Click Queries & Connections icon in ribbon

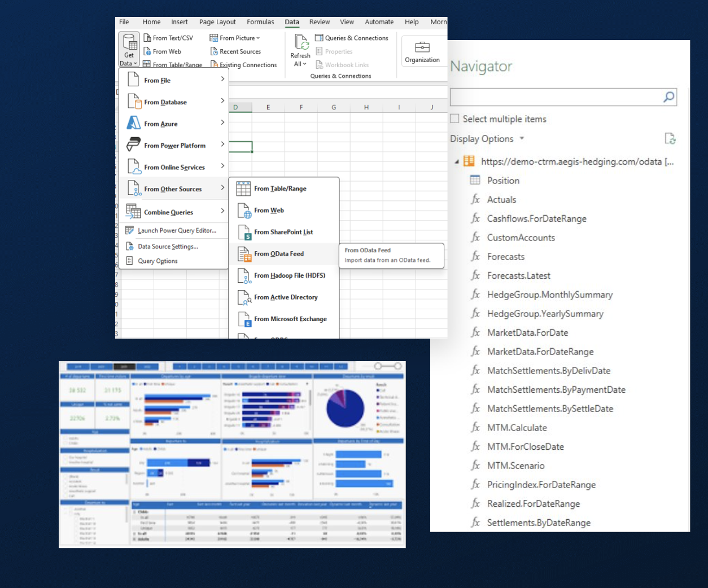(x=319, y=38)
